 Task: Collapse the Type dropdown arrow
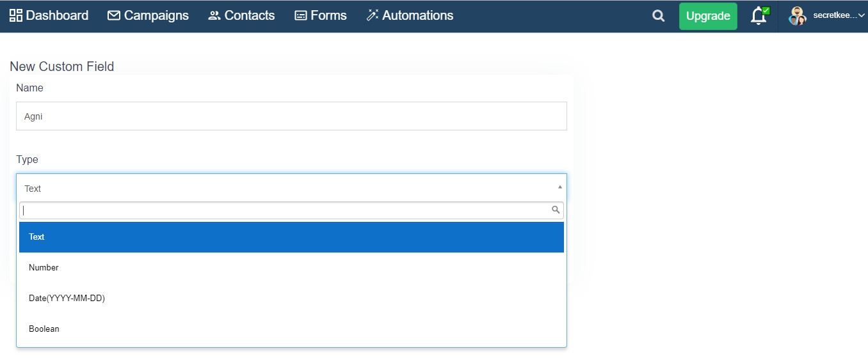click(x=560, y=187)
